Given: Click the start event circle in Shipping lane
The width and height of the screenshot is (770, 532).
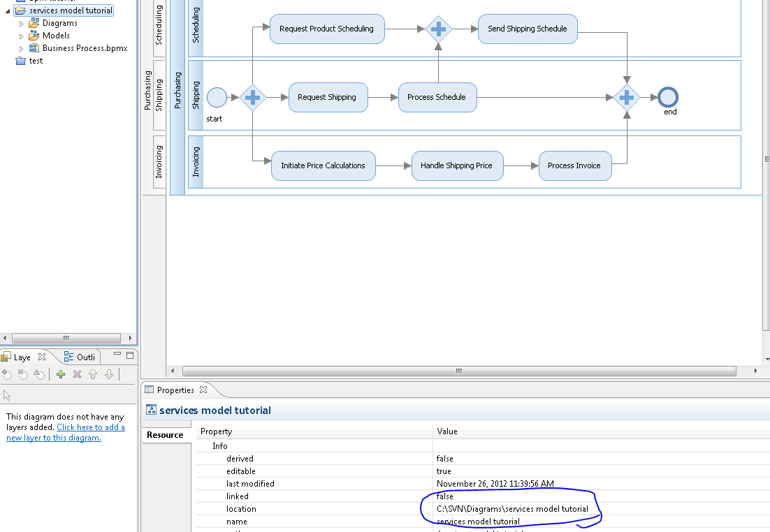Looking at the screenshot, I should click(x=217, y=97).
